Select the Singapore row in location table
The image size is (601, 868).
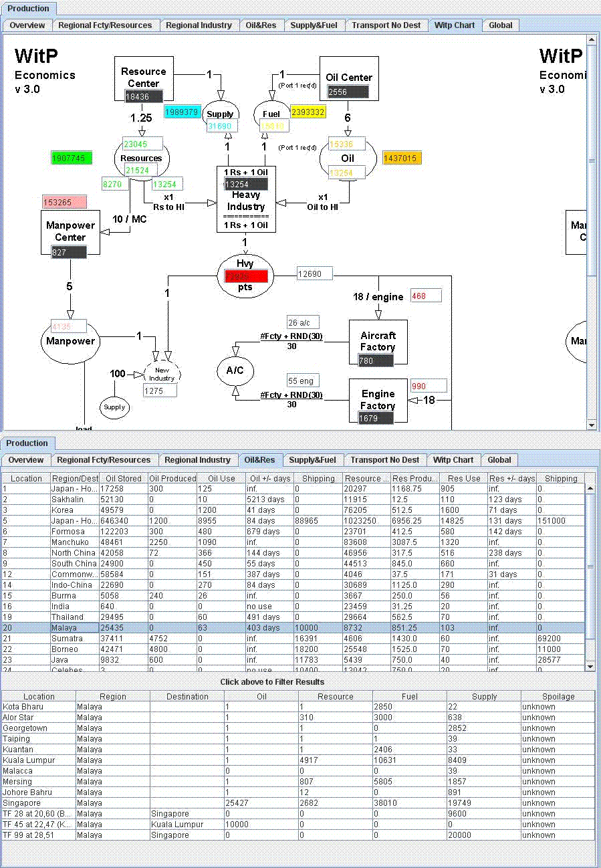(x=298, y=803)
